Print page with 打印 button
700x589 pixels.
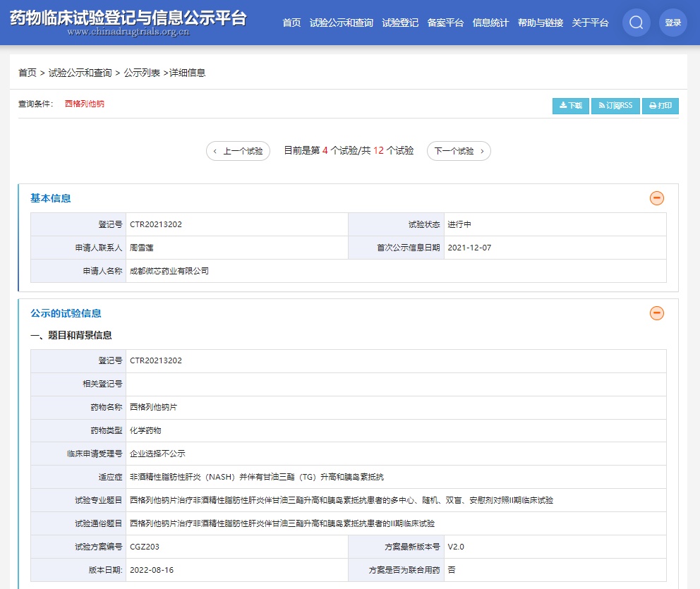click(660, 106)
